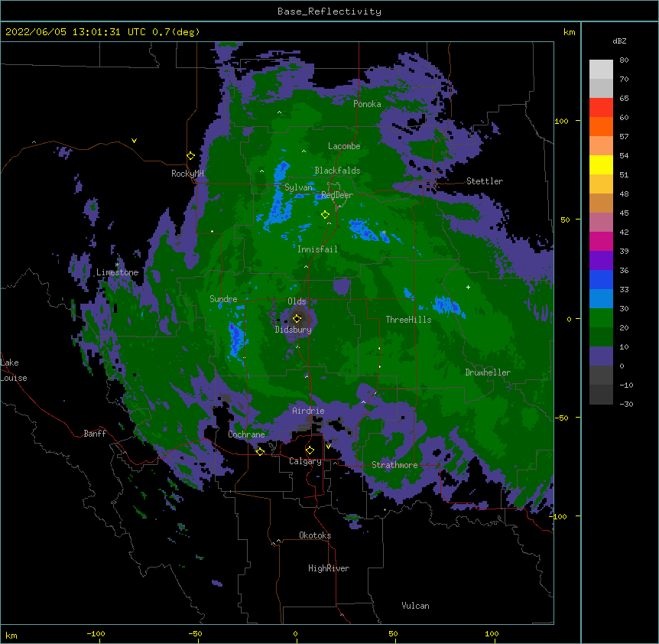Click the radar site marker near Didsbury
This screenshot has height=644, width=659.
(297, 318)
